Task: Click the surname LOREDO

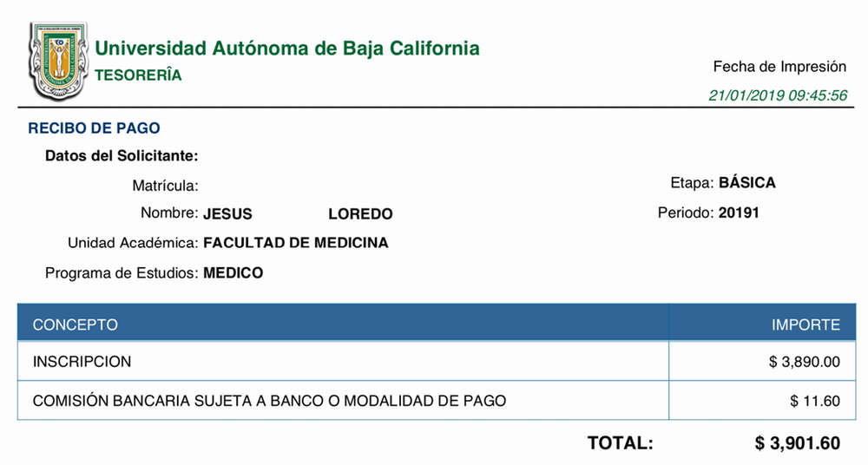Action: (360, 214)
